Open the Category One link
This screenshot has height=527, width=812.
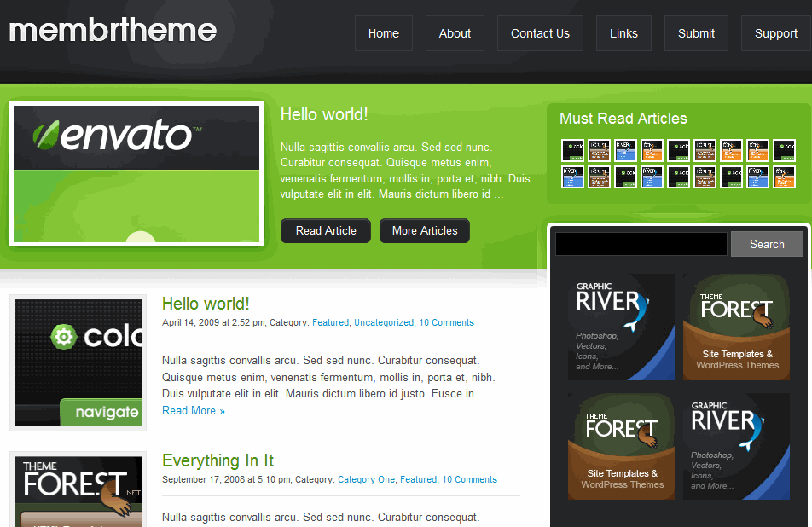[366, 479]
